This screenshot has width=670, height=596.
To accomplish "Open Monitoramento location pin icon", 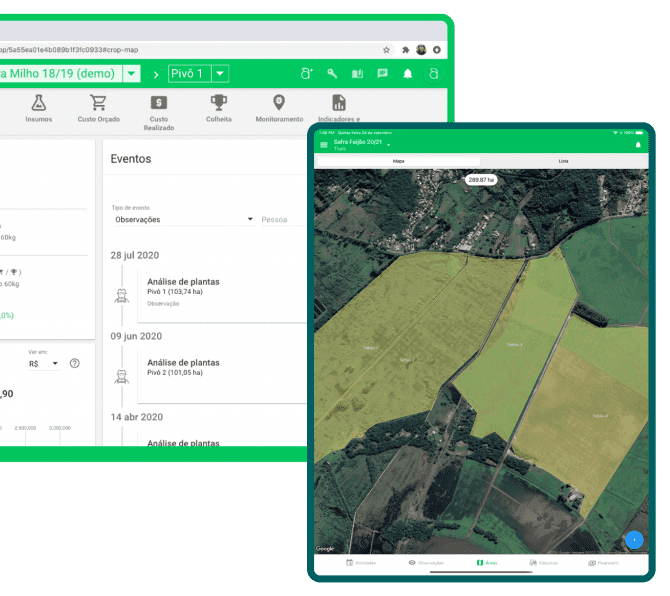I will pyautogui.click(x=279, y=102).
